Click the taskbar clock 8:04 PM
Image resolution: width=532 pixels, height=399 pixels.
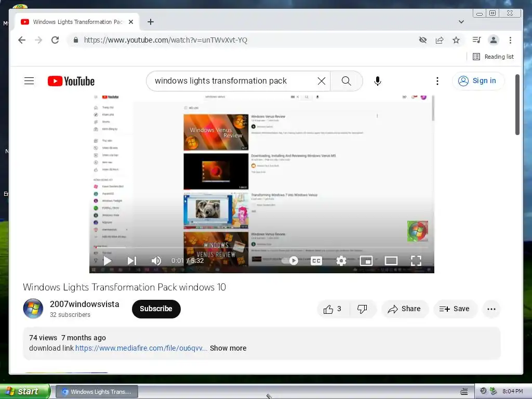point(512,391)
